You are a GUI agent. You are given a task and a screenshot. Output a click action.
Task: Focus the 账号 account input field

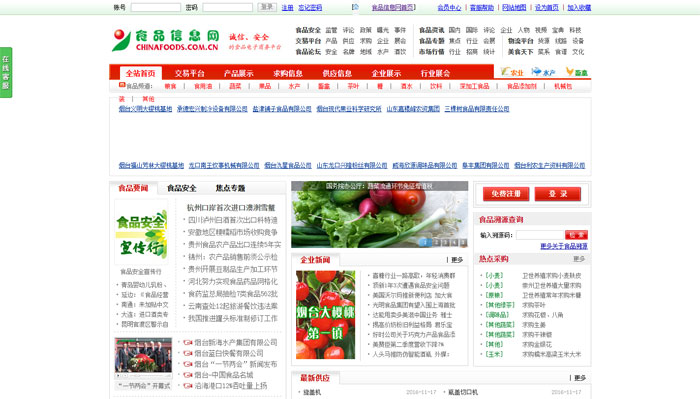[156, 8]
